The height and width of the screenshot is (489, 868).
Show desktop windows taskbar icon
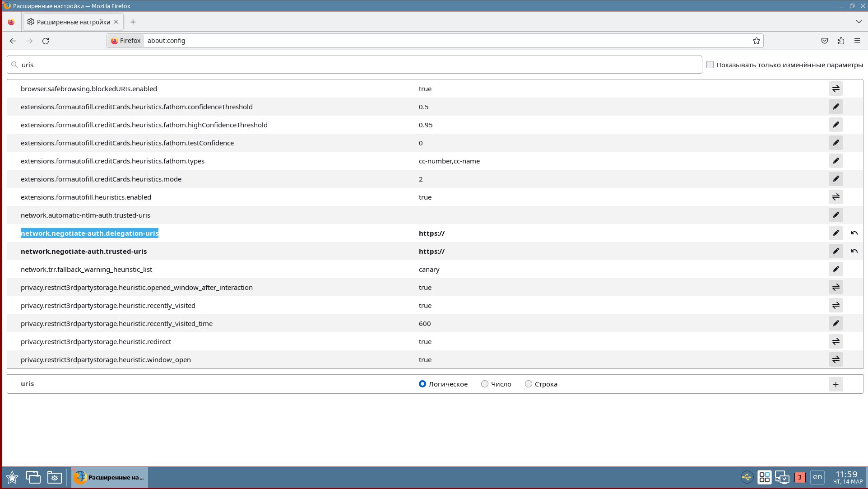click(33, 477)
